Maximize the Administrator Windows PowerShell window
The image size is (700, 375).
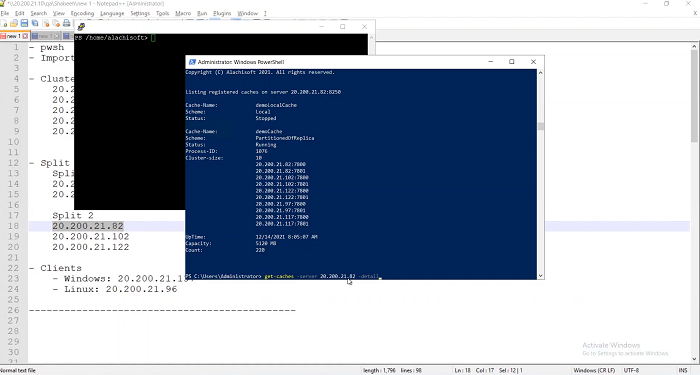[x=512, y=62]
